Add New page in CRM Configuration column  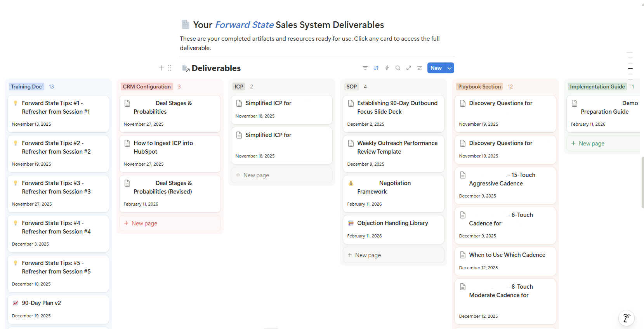click(x=170, y=223)
